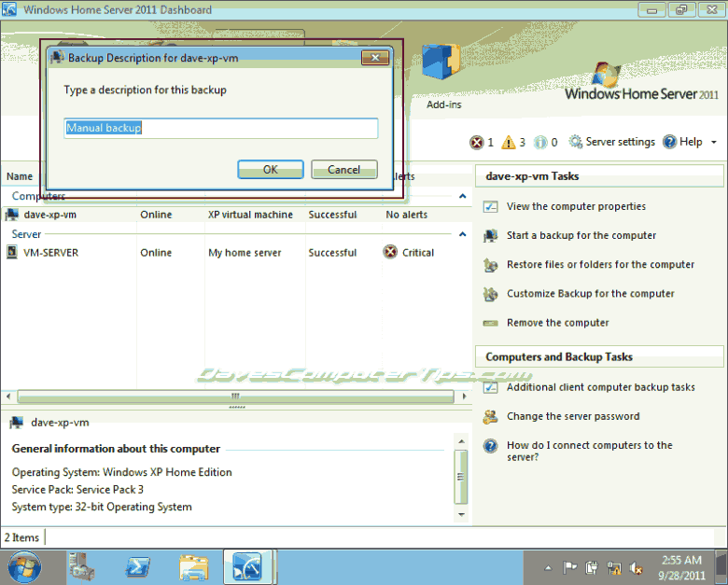
Task: Click the horizontal scrollbar thumb in list
Action: pos(235,397)
